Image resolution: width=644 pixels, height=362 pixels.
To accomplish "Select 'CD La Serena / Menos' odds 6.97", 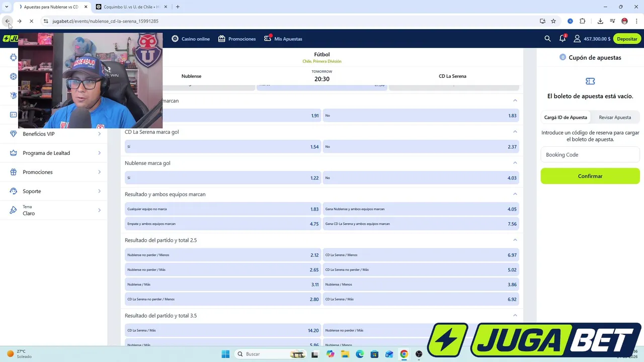I will click(421, 255).
